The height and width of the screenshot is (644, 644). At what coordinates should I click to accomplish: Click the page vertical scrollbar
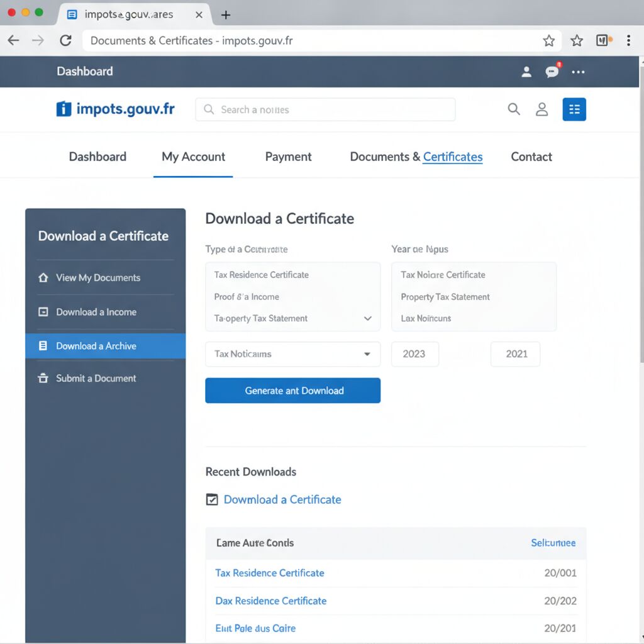641,214
